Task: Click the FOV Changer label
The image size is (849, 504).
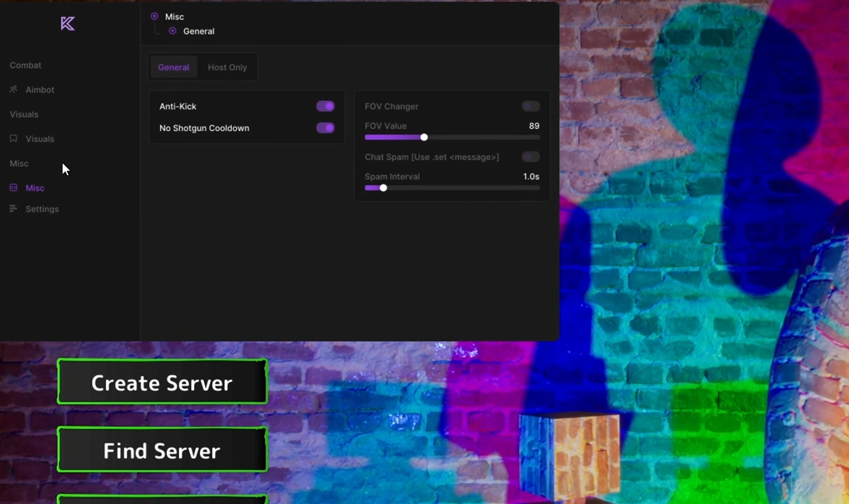Action: click(391, 106)
